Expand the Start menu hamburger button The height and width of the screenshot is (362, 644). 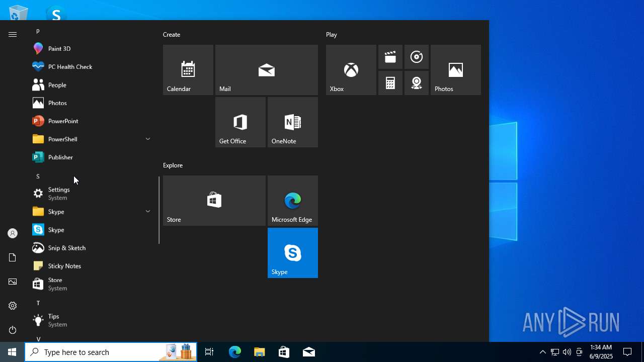click(x=13, y=34)
